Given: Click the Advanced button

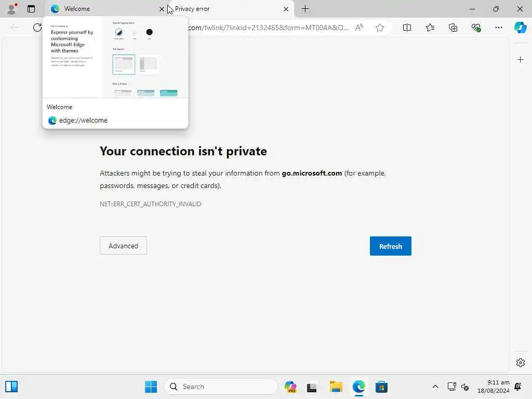Looking at the screenshot, I should click(x=123, y=246).
